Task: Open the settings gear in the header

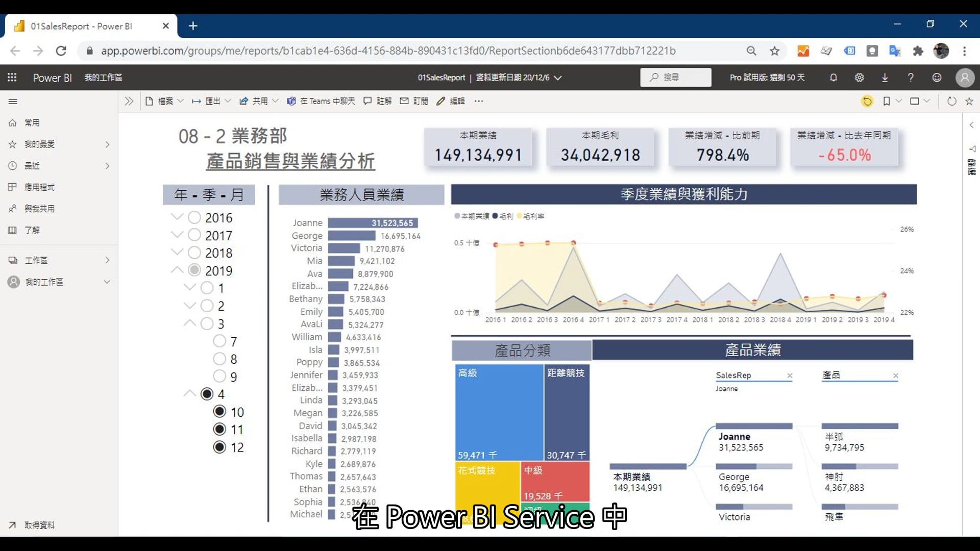Action: (x=859, y=78)
